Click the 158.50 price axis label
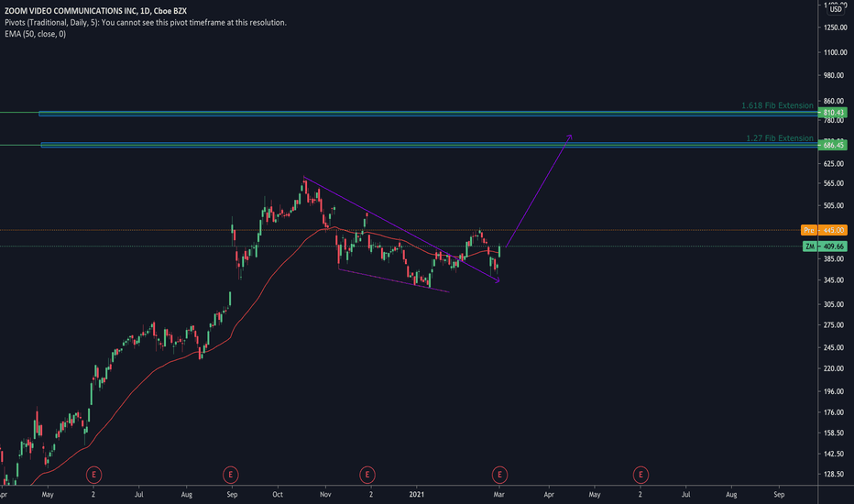 (x=836, y=433)
